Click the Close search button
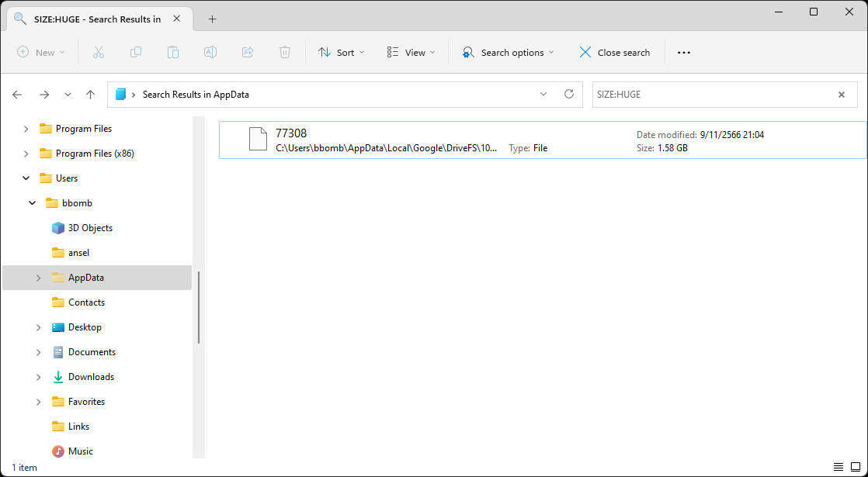 (614, 52)
